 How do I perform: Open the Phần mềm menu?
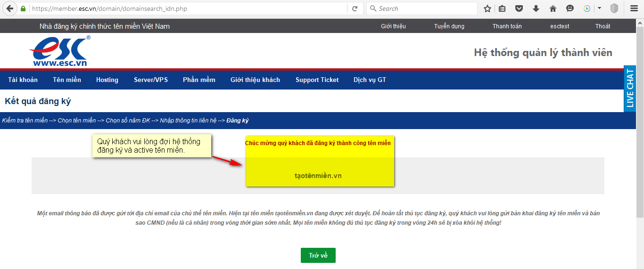pos(199,80)
